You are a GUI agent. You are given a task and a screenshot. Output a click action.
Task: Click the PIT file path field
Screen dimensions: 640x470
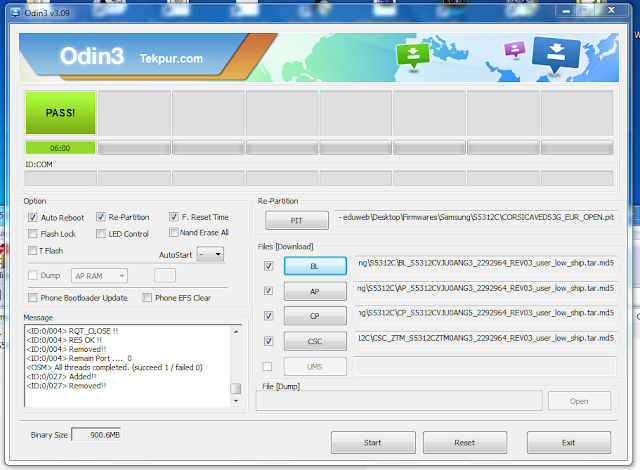(476, 219)
